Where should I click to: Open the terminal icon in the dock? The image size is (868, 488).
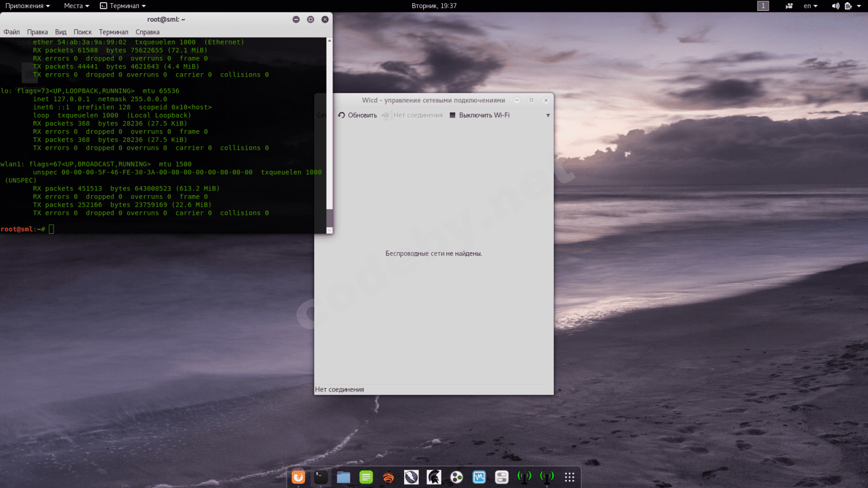coord(321,477)
